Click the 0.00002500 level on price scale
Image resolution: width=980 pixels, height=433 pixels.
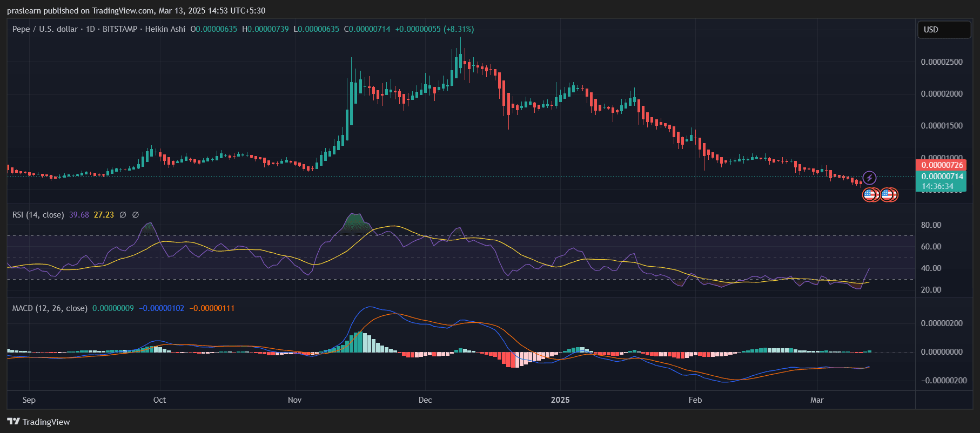[x=942, y=62]
